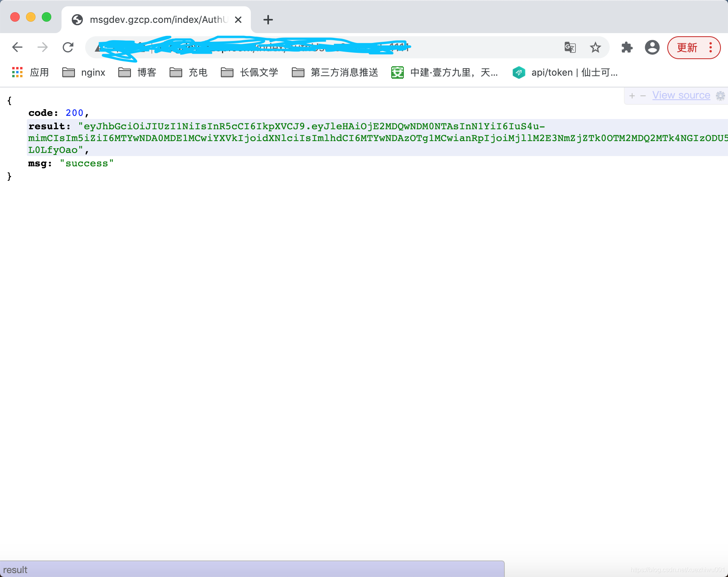The image size is (728, 577).
Task: Click the code key label
Action: (43, 113)
